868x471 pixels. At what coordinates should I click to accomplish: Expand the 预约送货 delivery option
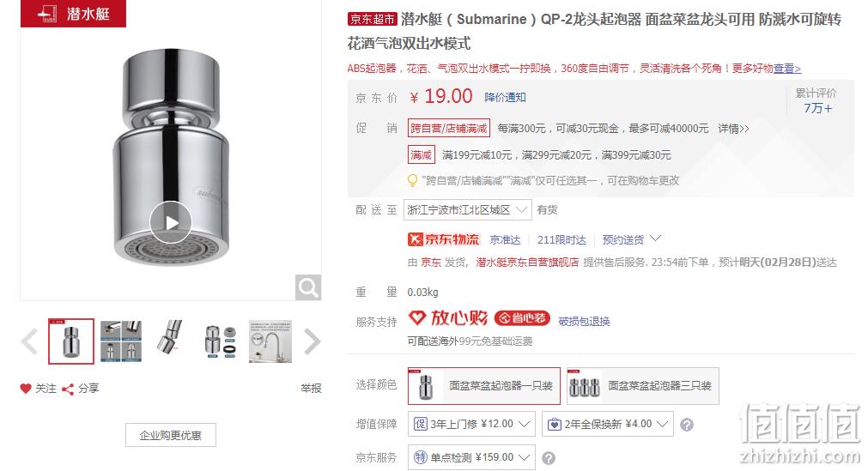632,239
